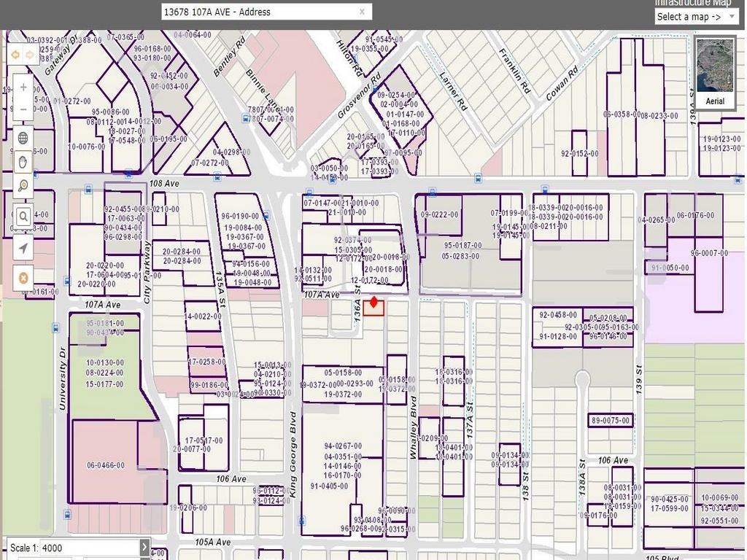The image size is (747, 560).
Task: Go to next map extent arrow
Action: (x=29, y=55)
